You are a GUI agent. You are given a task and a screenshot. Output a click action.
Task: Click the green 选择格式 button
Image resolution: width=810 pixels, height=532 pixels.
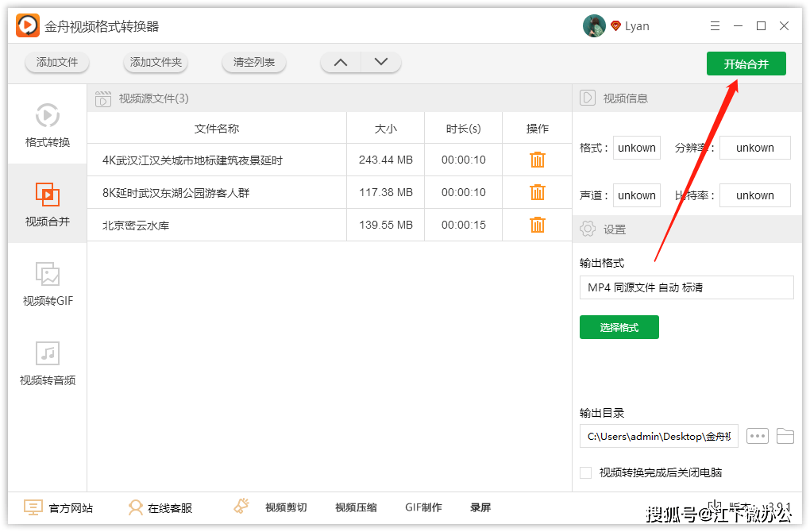[x=619, y=327]
